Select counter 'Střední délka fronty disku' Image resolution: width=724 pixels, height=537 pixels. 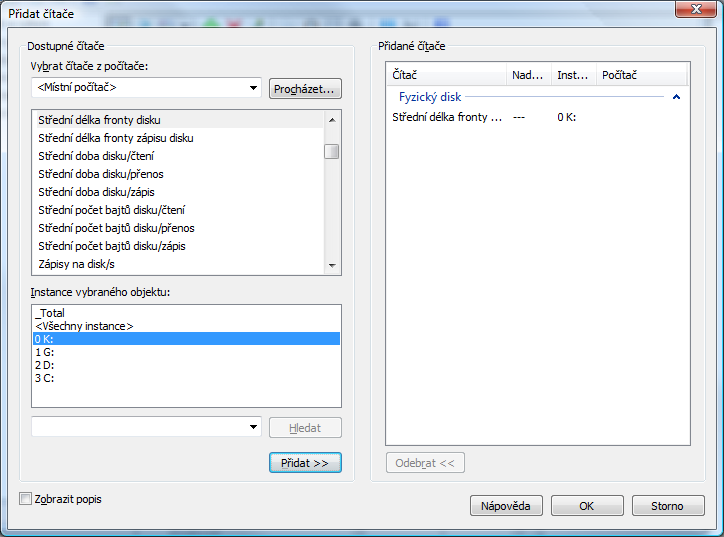pyautogui.click(x=180, y=120)
